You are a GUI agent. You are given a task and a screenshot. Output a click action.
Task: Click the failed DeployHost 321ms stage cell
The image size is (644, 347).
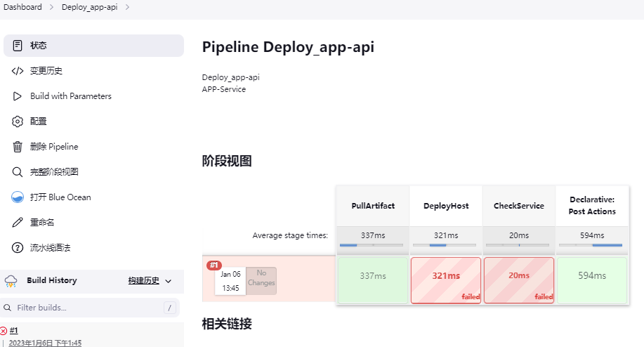coord(446,280)
